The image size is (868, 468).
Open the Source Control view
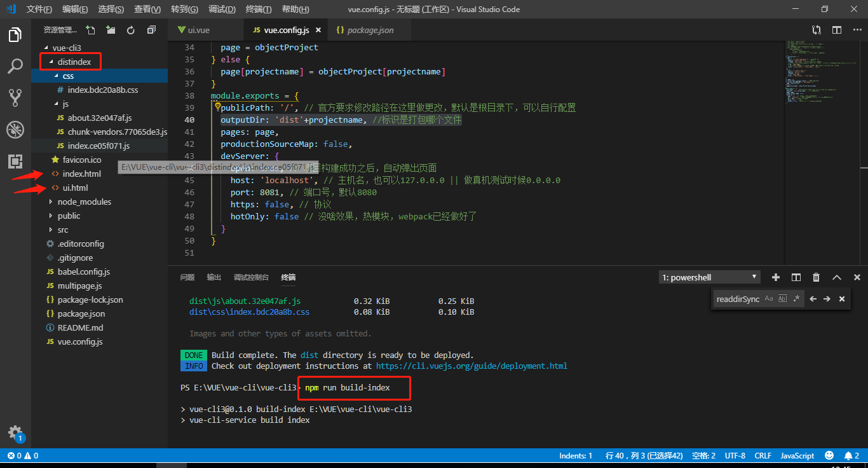(15, 97)
